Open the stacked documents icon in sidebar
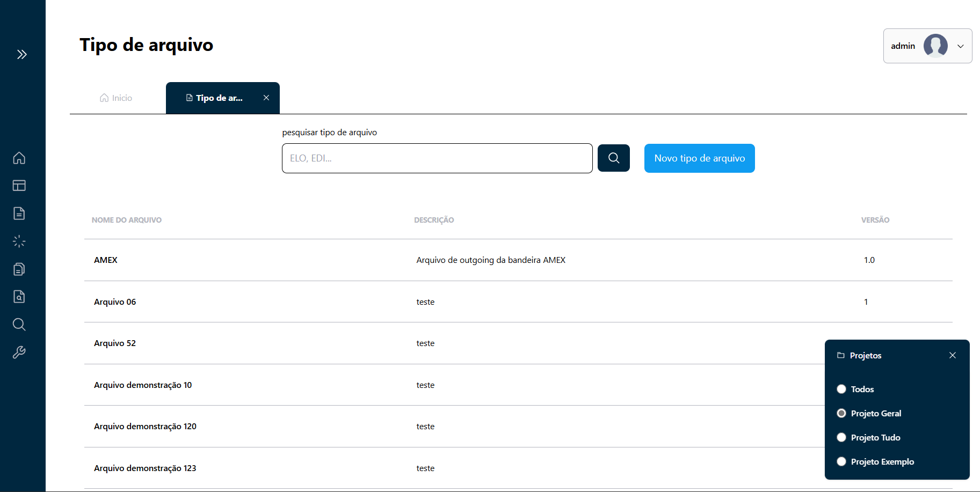Image resolution: width=980 pixels, height=492 pixels. coord(19,269)
